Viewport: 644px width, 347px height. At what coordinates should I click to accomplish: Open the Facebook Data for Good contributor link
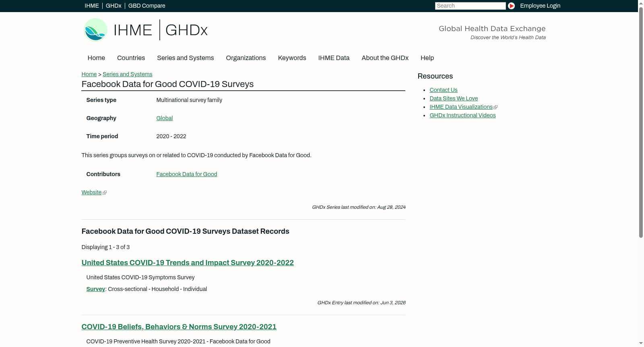186,174
